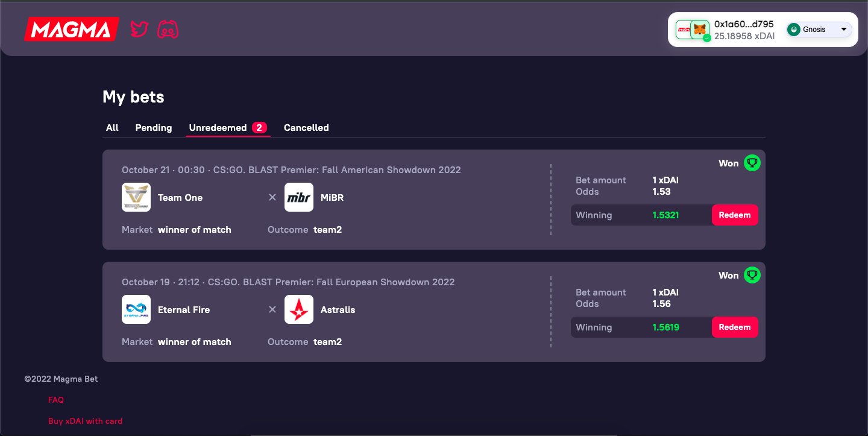
Task: Click the Astralis team logo
Action: 299,309
